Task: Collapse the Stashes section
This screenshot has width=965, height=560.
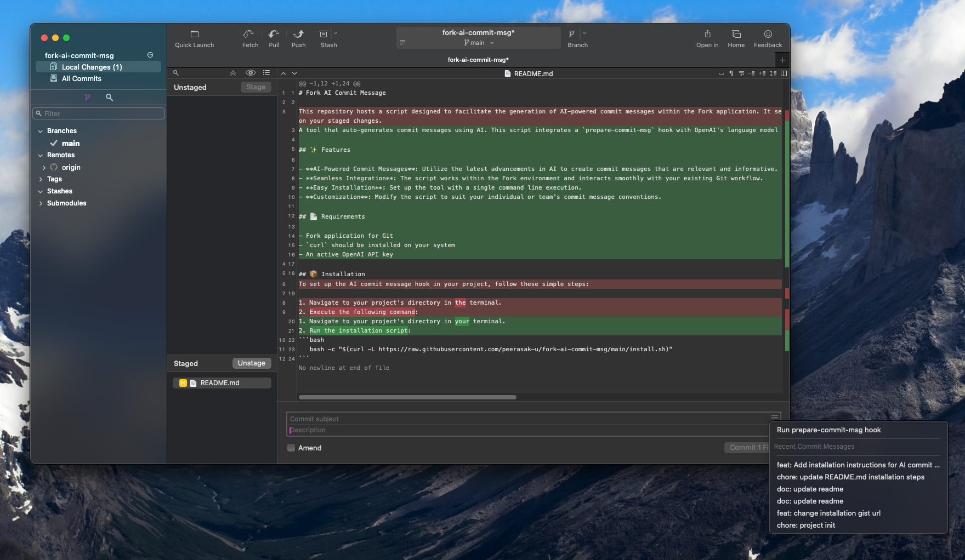Action: coord(41,191)
